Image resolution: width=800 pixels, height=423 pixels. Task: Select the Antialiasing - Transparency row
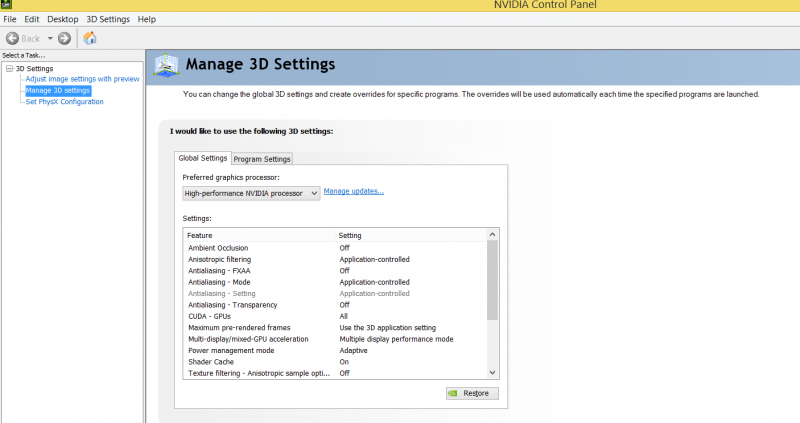pos(335,305)
